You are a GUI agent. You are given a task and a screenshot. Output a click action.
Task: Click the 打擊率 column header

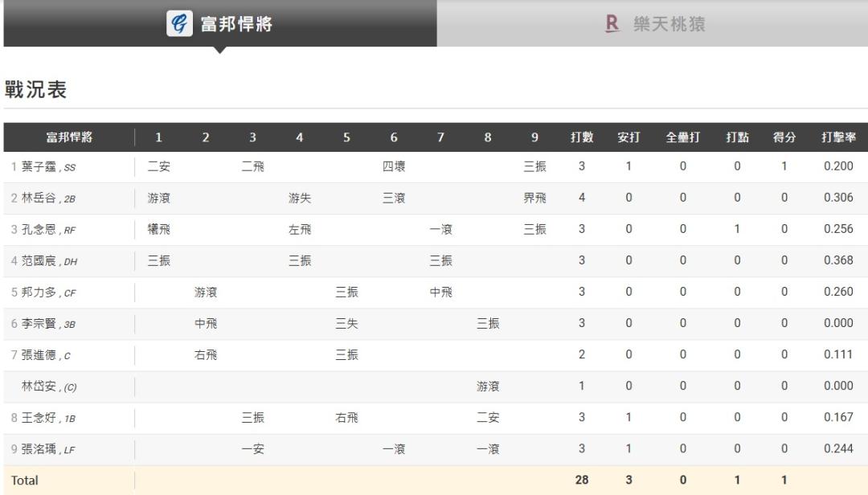pos(838,137)
